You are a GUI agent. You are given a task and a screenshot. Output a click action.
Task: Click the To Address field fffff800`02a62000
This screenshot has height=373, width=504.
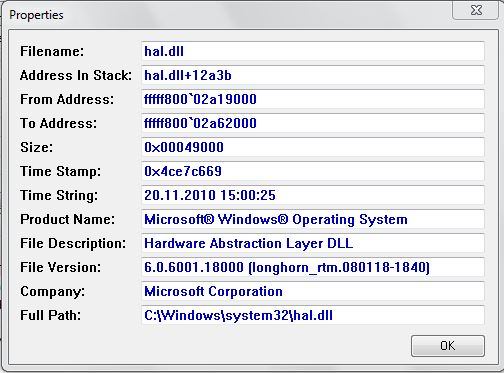click(313, 123)
